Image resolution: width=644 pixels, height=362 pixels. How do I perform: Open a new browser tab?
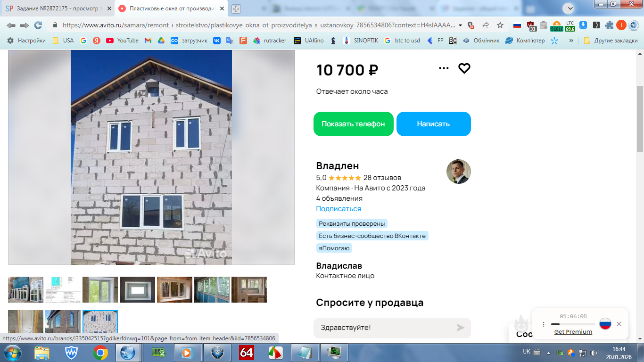pos(236,8)
